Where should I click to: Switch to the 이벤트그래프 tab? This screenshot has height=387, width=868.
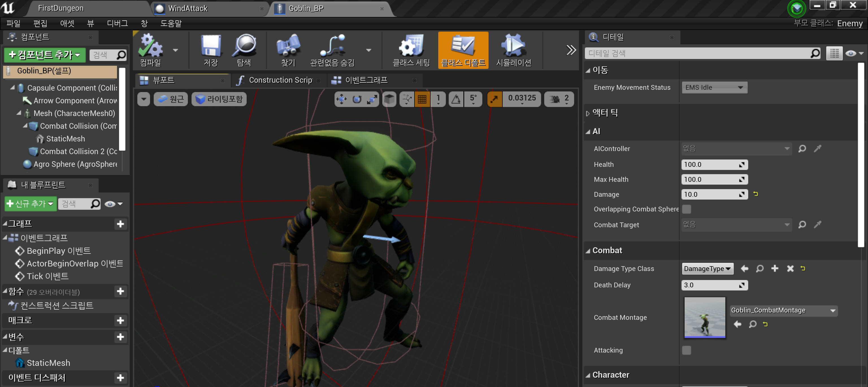coord(366,80)
